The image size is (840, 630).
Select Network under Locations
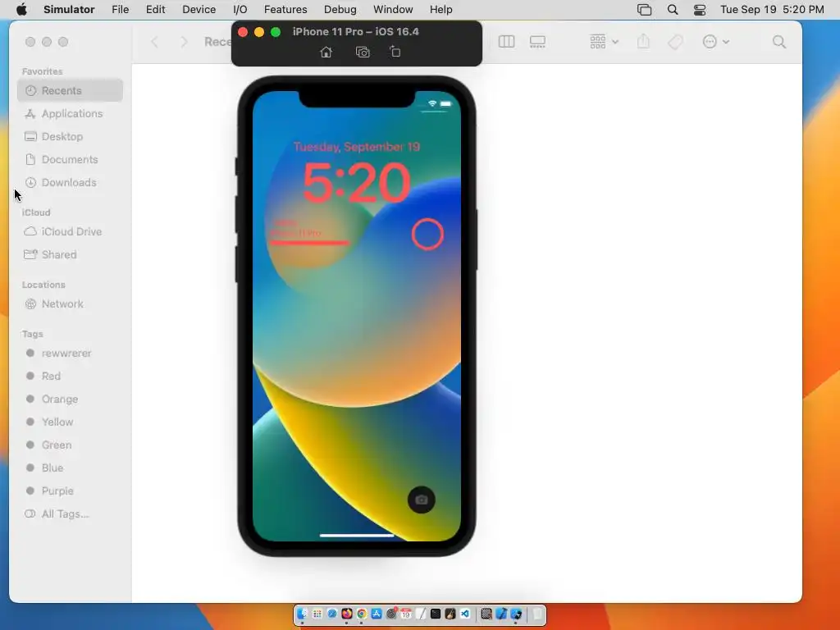tap(71, 304)
